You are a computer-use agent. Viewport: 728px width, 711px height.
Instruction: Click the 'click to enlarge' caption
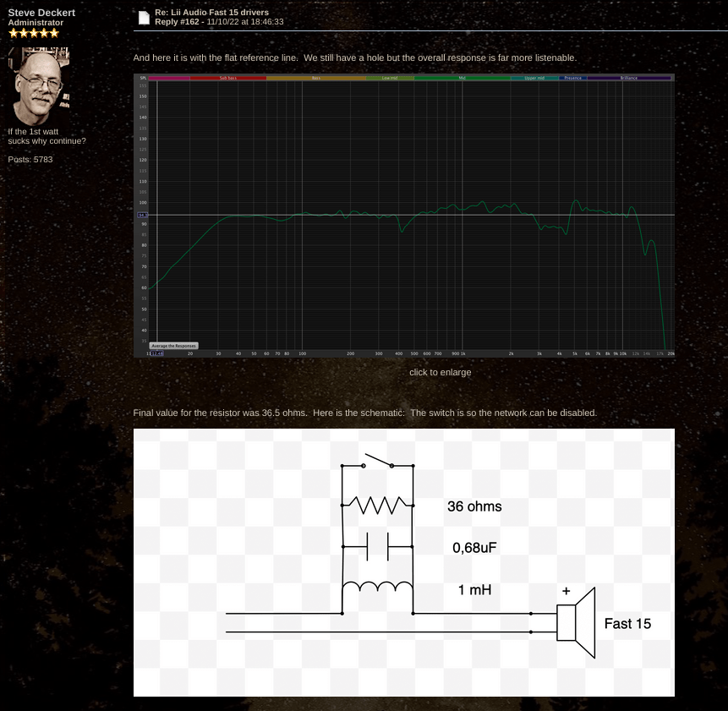[x=441, y=372]
